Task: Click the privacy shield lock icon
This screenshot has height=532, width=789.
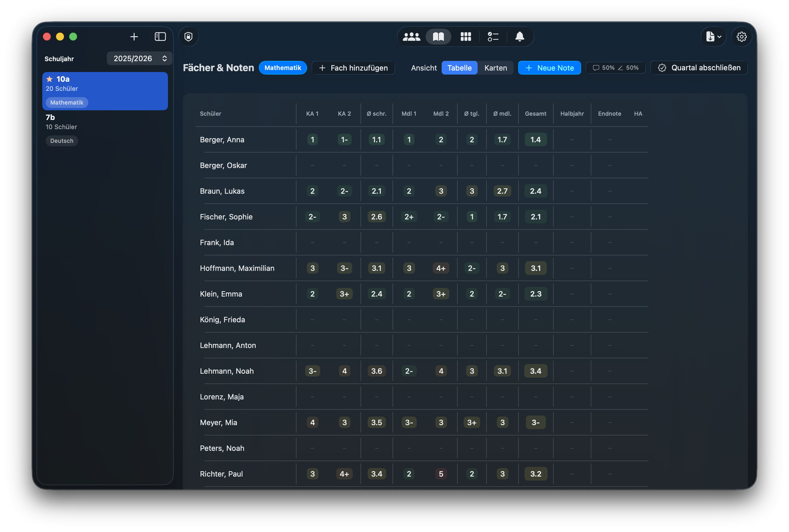Action: click(189, 37)
